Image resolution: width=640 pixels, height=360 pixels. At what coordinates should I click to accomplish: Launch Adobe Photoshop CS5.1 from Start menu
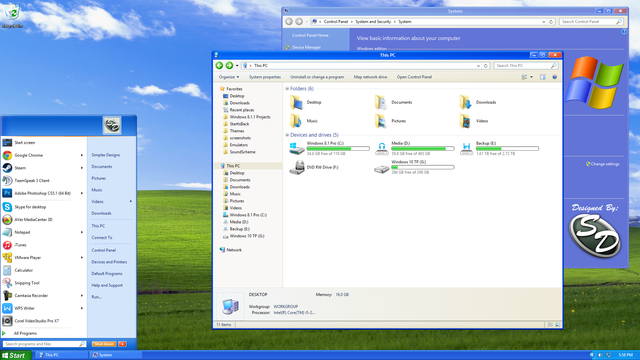pos(43,193)
